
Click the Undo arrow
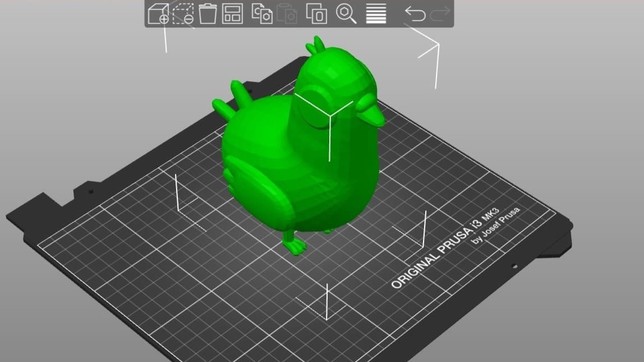pyautogui.click(x=415, y=14)
